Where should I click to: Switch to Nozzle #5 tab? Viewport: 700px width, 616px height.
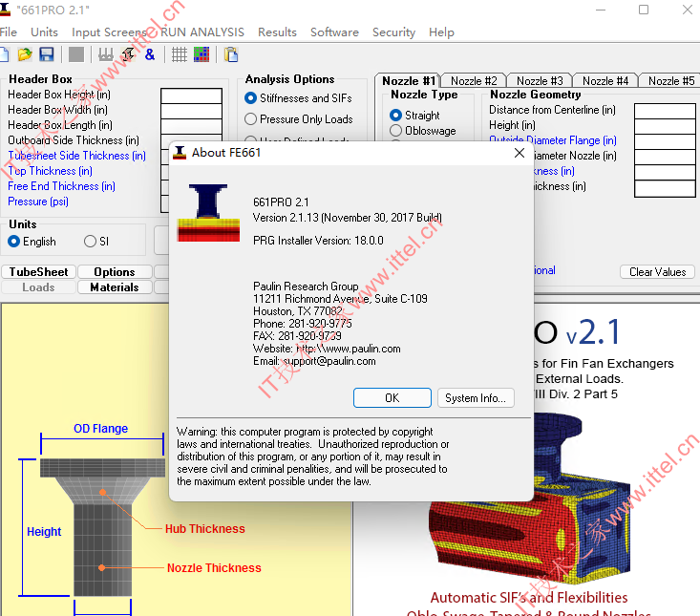tap(671, 81)
